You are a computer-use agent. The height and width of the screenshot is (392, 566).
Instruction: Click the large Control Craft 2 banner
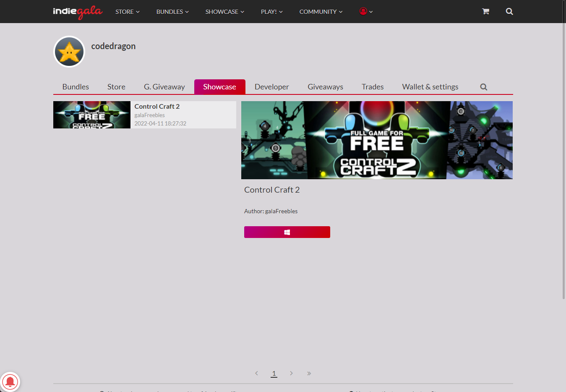pyautogui.click(x=377, y=140)
